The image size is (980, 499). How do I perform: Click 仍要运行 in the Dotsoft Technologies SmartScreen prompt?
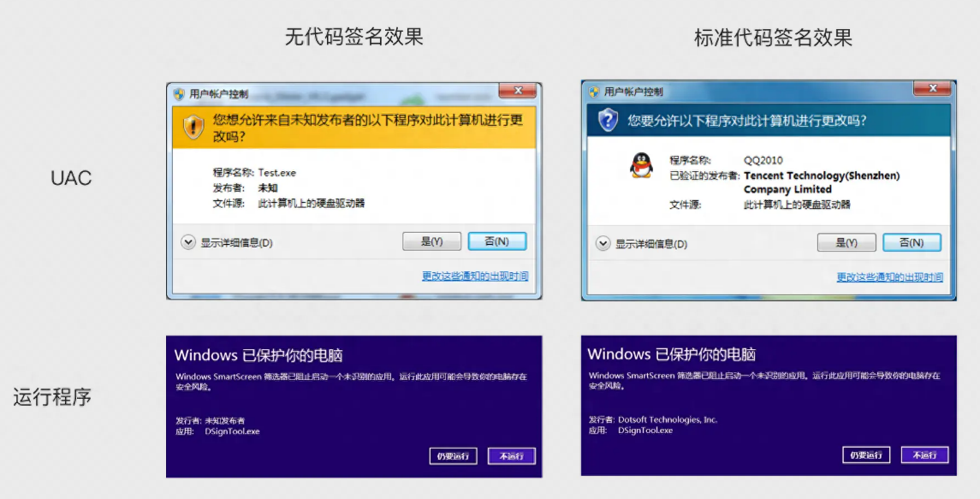[866, 455]
